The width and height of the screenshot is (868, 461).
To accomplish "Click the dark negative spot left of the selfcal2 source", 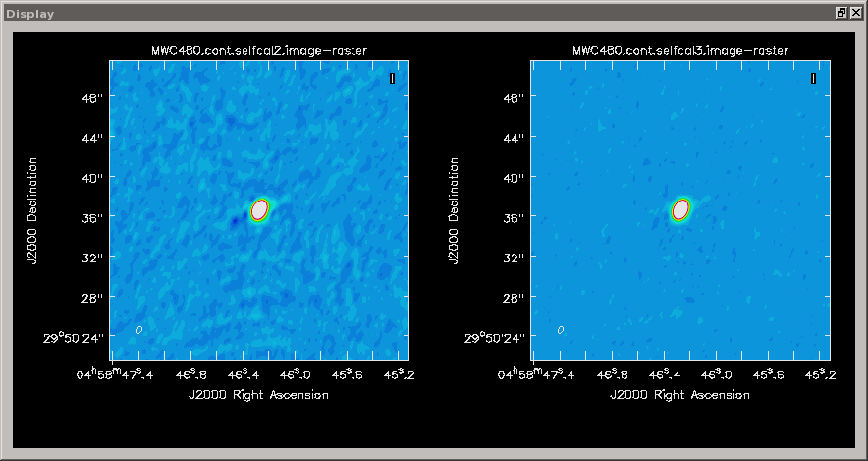I will pyautogui.click(x=235, y=223).
